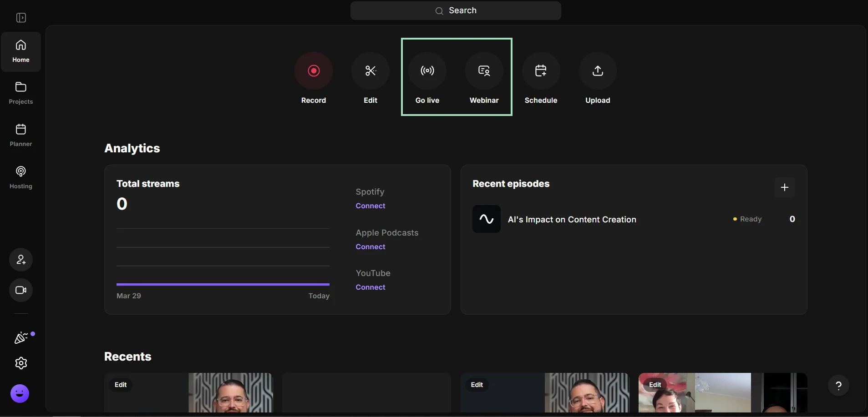Click into the Search field
Screen dimensions: 868x417
pos(456,10)
